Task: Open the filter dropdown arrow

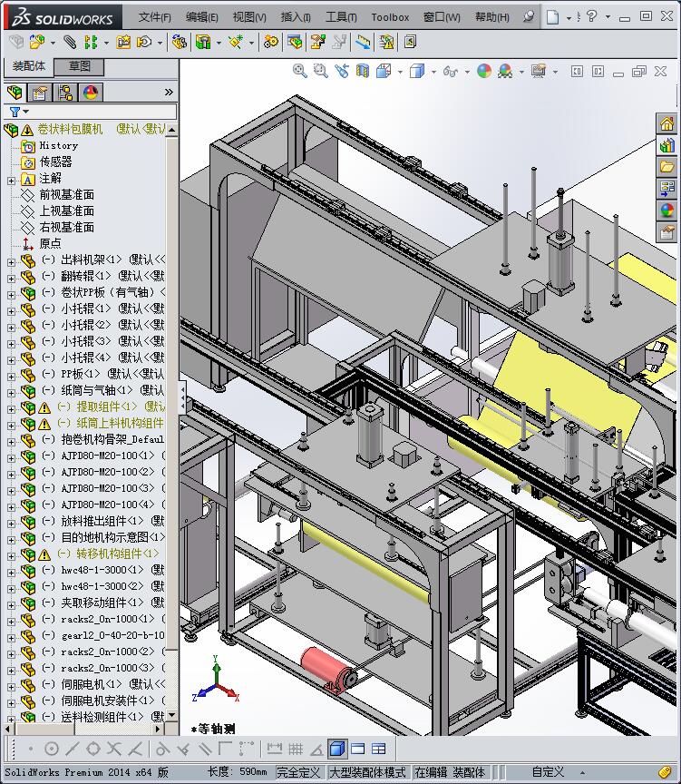Action: tap(26, 112)
